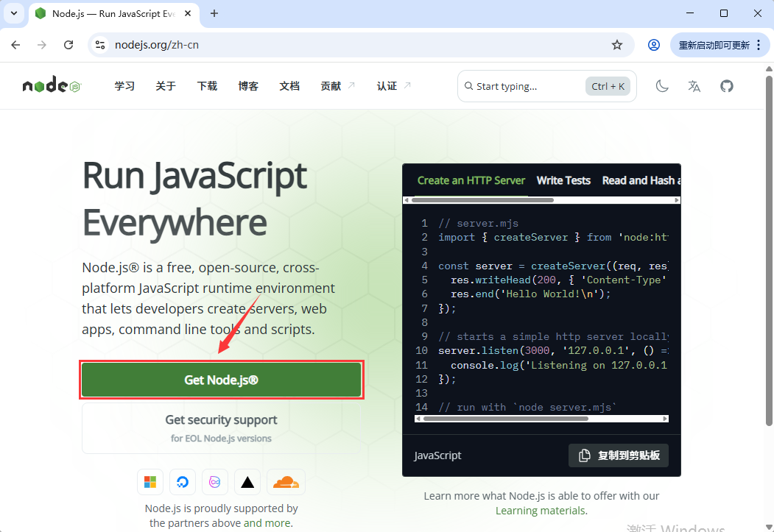Image resolution: width=774 pixels, height=532 pixels.
Task: Switch to the Write Tests code tab
Action: pos(563,180)
